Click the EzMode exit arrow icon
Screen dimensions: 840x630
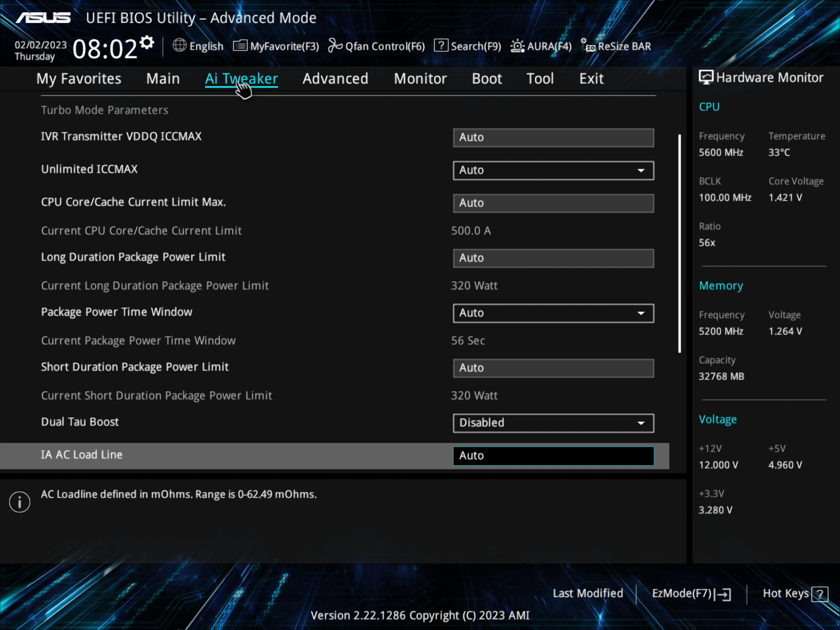[x=724, y=594]
